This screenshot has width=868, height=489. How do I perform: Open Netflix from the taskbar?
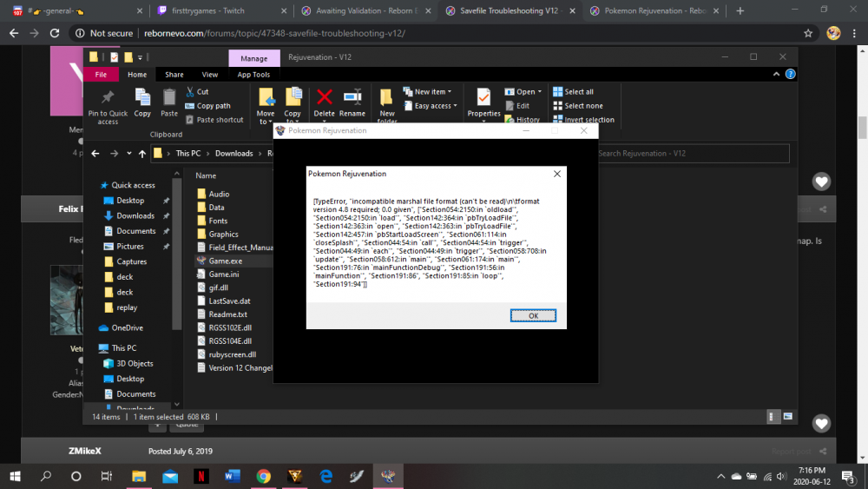(201, 476)
